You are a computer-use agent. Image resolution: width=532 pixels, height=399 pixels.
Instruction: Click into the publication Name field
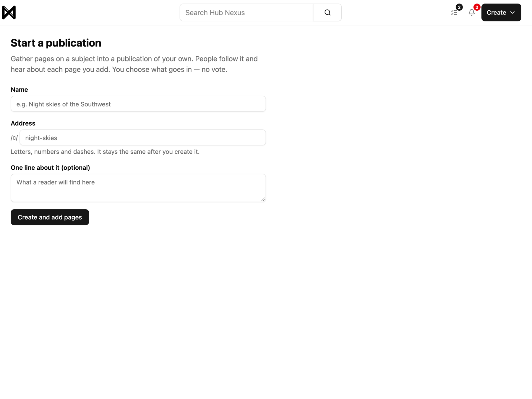[x=138, y=104]
